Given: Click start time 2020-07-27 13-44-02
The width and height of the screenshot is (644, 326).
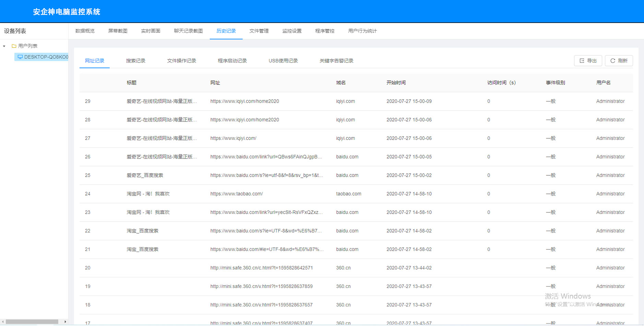Looking at the screenshot, I should 409,268.
